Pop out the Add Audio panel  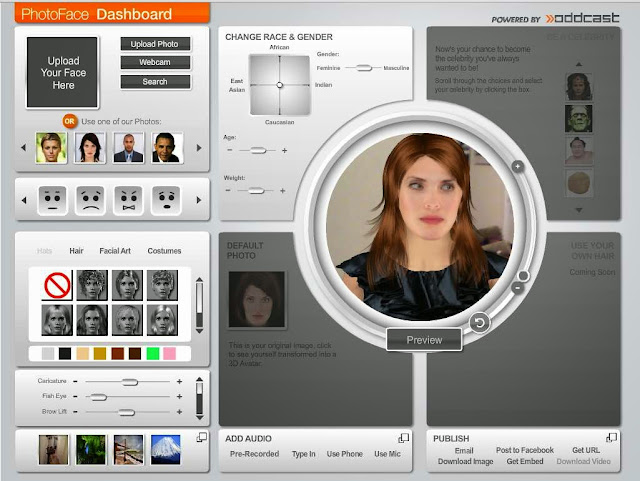pyautogui.click(x=403, y=438)
